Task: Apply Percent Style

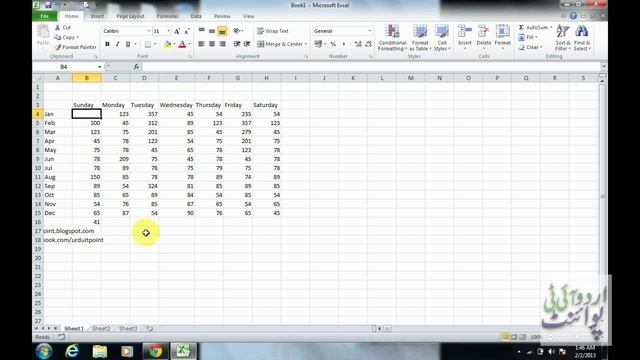Action: (333, 44)
